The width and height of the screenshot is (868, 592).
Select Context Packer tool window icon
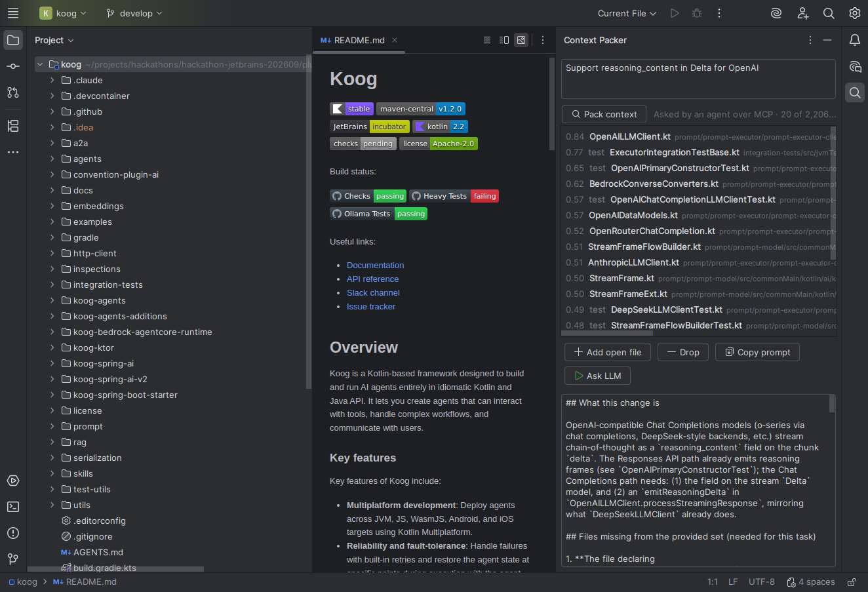[x=855, y=92]
